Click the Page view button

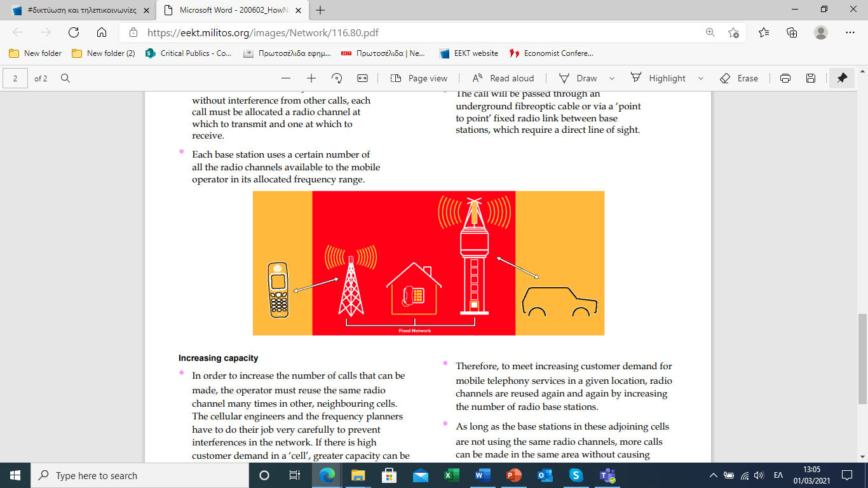point(419,78)
